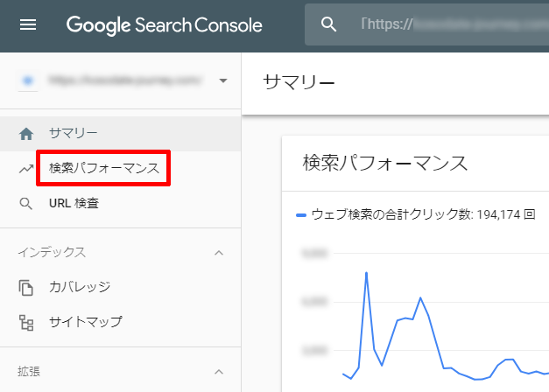Screen dimensions: 549x392
Task: Click the magnifier icon in search bar
Action: (x=328, y=24)
